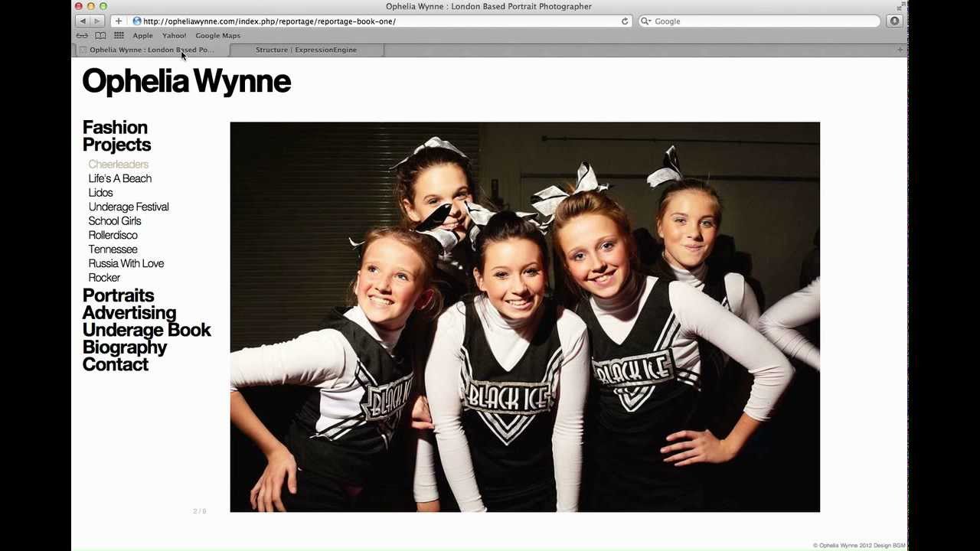
Task: Open the Reading List glasses icon
Action: (82, 35)
